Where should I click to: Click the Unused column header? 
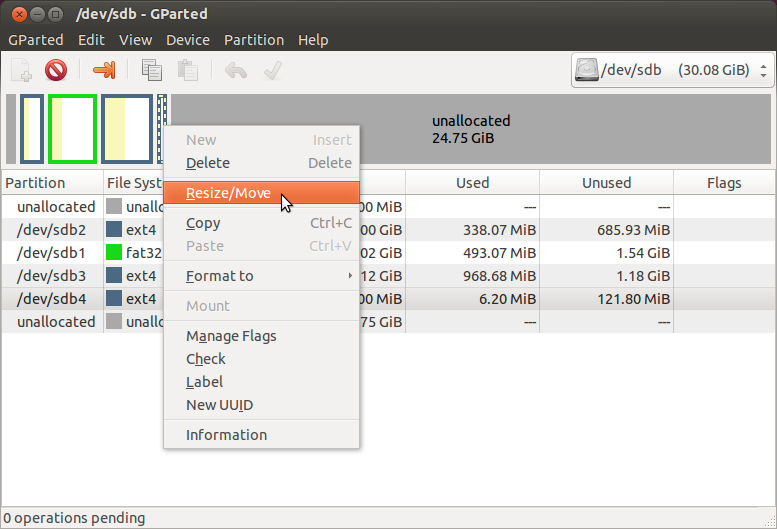pyautogui.click(x=607, y=183)
